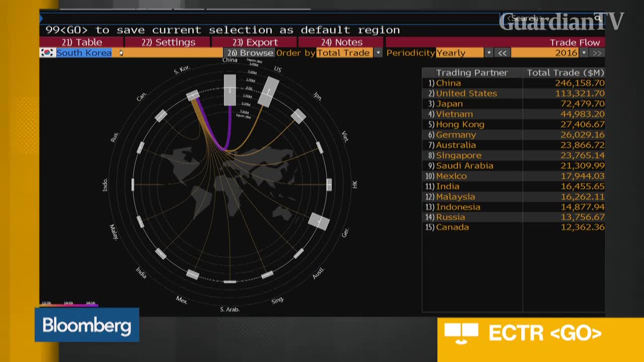Select India in the trading partner table
This screenshot has height=362, width=644.
click(448, 186)
